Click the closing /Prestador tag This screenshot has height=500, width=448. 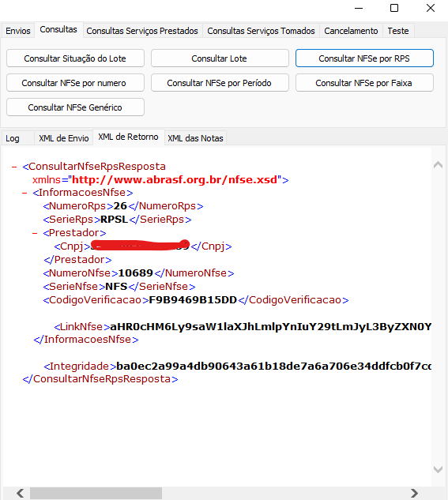(77, 260)
